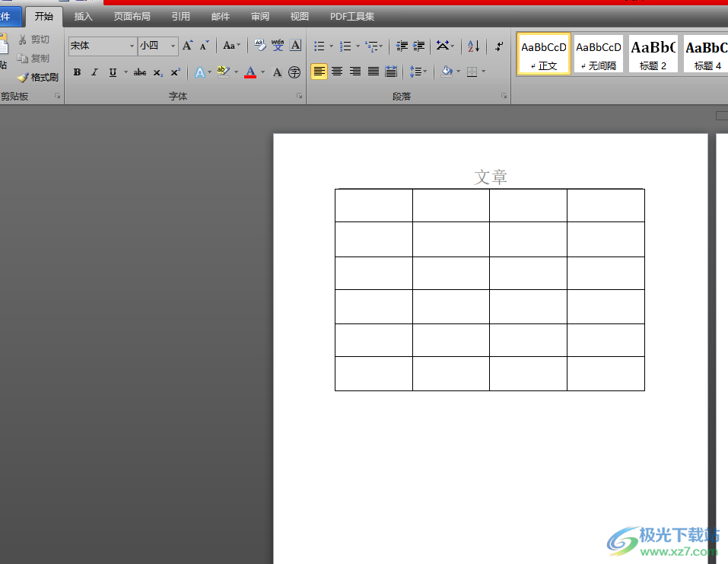Switch to the 插入 tab
Screen dimensions: 728x564
pos(84,17)
